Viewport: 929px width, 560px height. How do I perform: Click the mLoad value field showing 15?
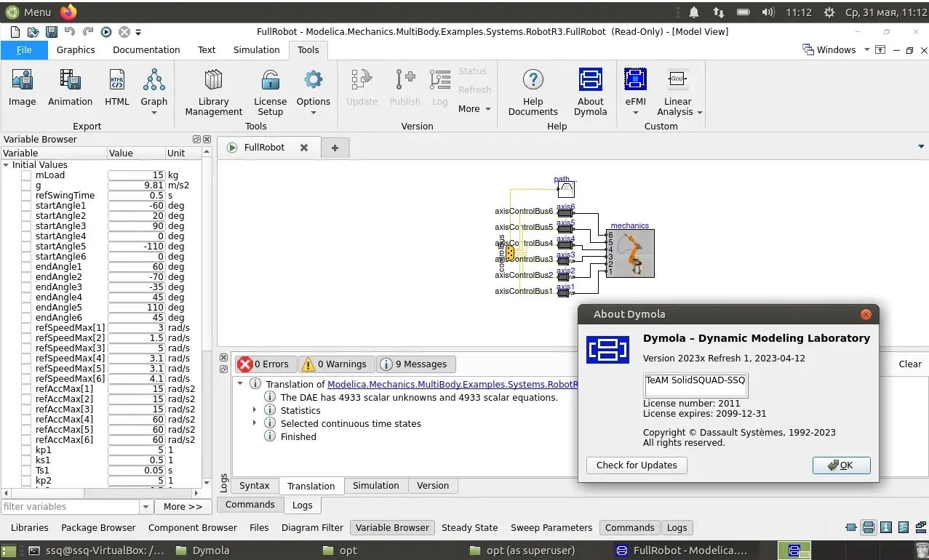coord(137,175)
